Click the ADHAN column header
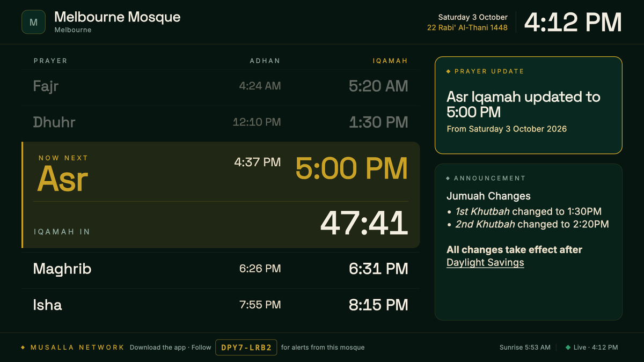The image size is (644, 362). tap(265, 61)
